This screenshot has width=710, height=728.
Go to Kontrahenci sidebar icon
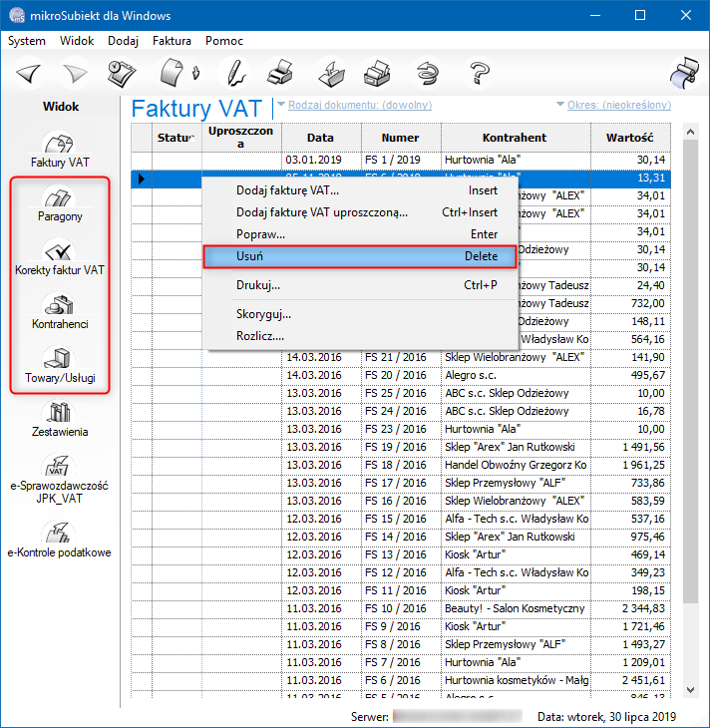click(60, 311)
